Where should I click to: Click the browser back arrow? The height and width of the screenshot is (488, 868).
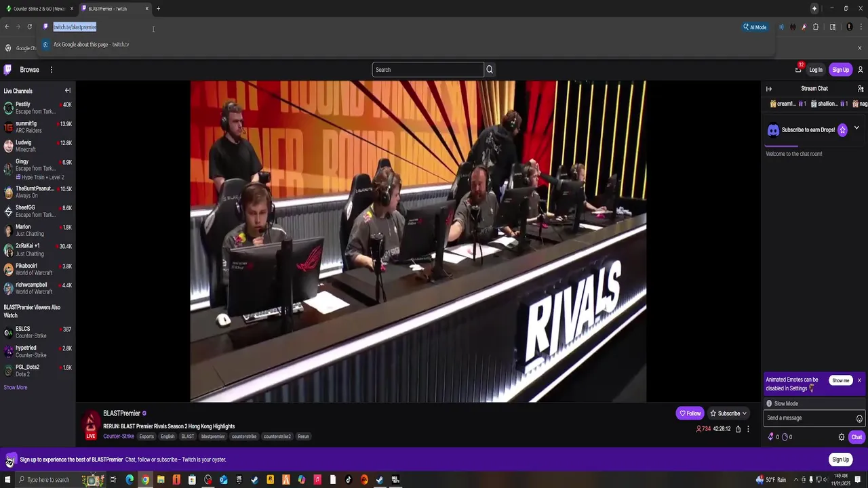[7, 27]
